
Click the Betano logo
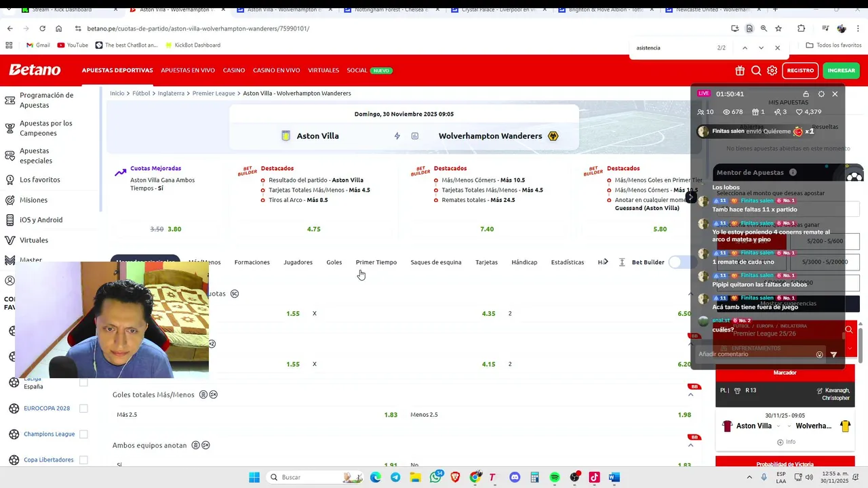pos(35,70)
